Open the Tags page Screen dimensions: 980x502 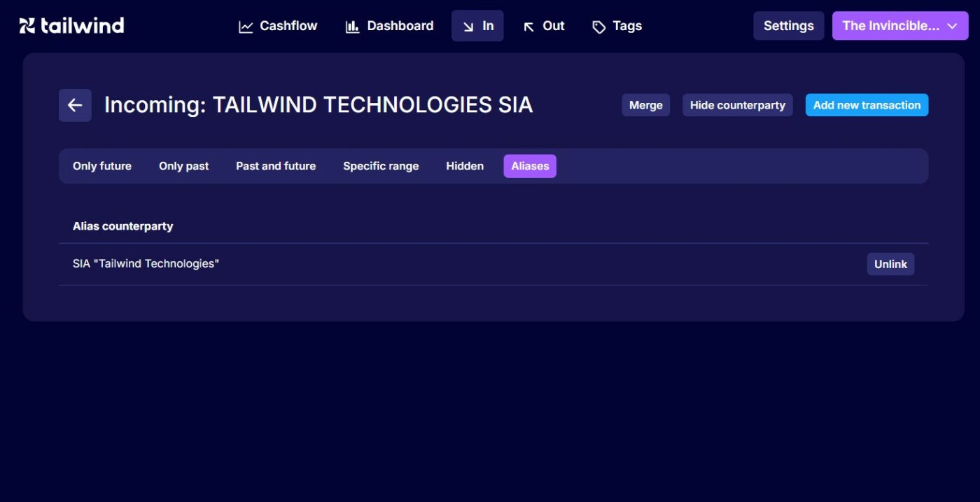(617, 26)
